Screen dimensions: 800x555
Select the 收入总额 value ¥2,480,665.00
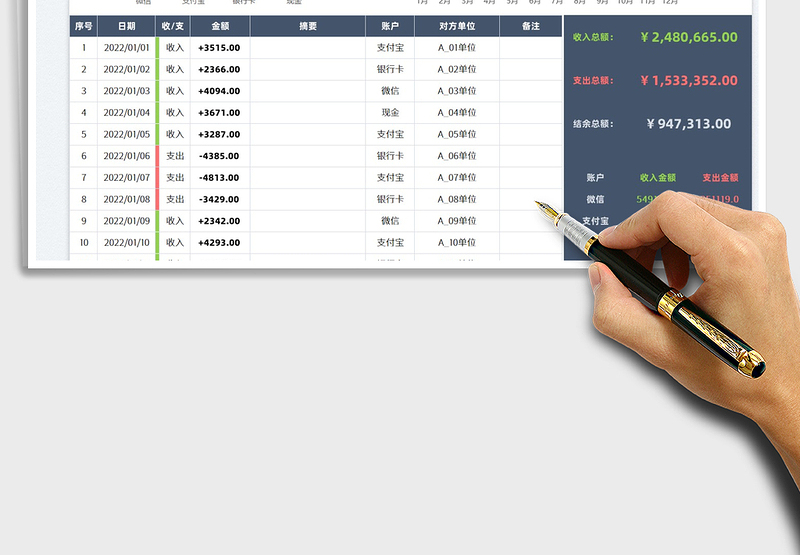[689, 37]
